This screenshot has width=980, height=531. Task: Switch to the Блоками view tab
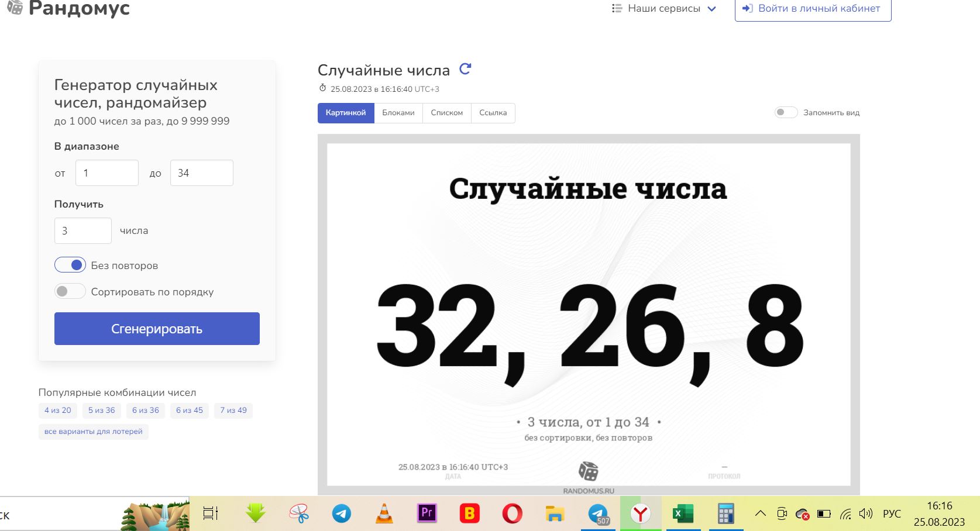(398, 113)
